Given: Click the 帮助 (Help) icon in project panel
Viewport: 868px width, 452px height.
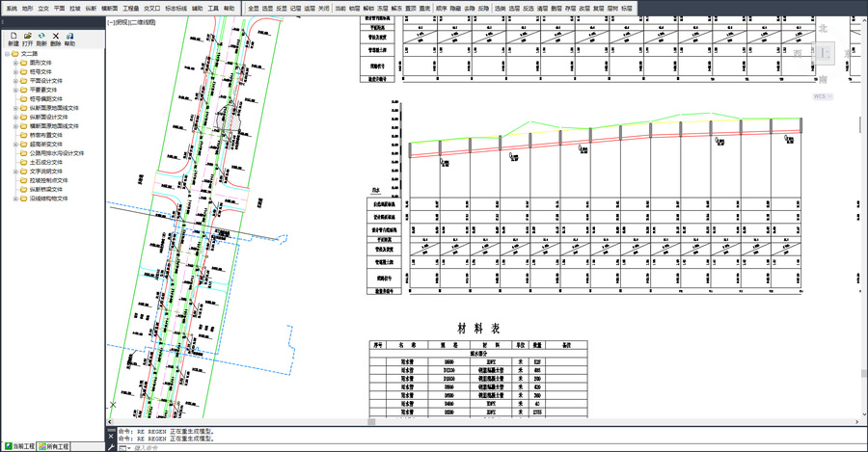Looking at the screenshot, I should (x=69, y=36).
